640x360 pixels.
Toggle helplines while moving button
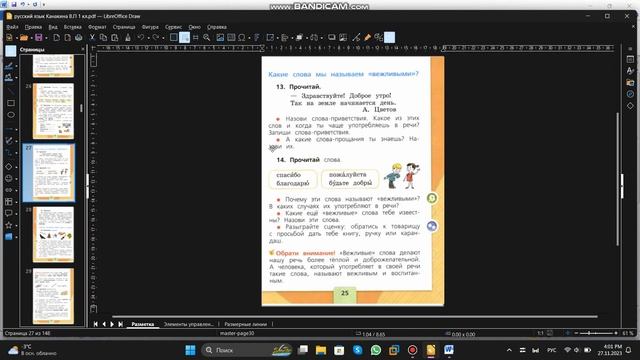(196, 38)
